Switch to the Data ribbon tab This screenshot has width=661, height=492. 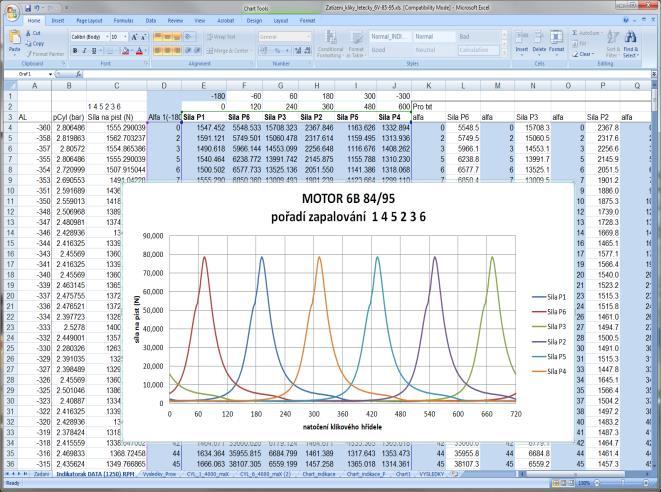point(150,20)
